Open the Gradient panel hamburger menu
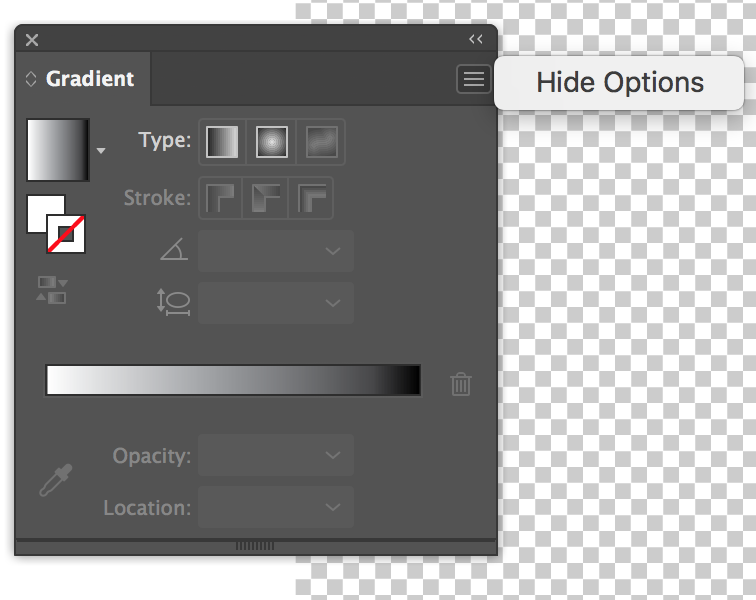The width and height of the screenshot is (756, 600). pyautogui.click(x=473, y=79)
